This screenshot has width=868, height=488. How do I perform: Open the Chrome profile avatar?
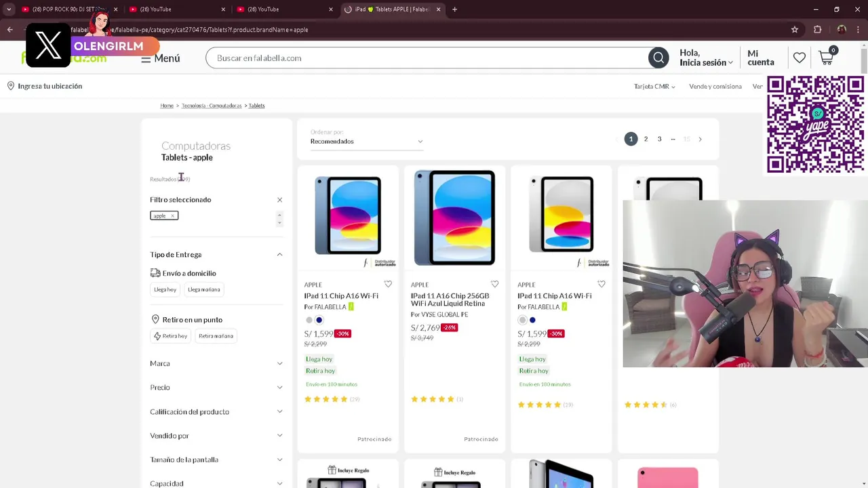pos(842,30)
